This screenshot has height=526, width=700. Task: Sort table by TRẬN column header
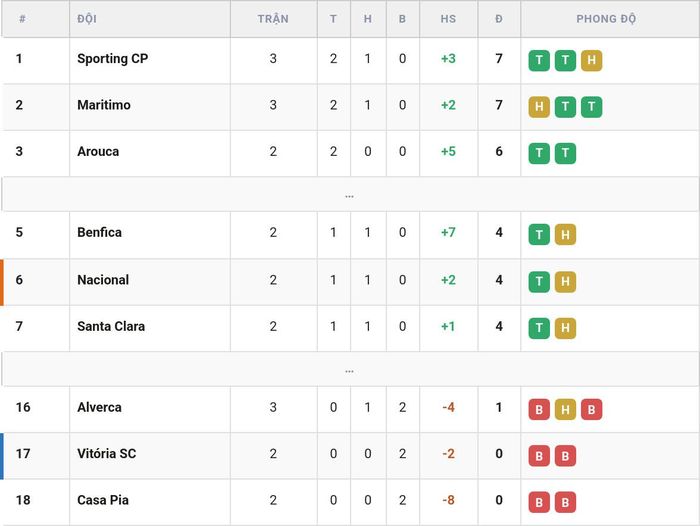click(273, 19)
